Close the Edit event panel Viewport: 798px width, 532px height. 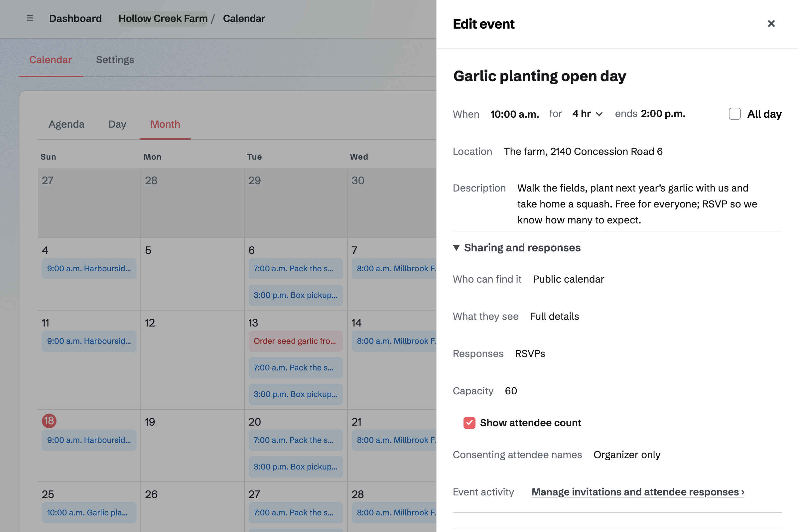click(x=771, y=24)
